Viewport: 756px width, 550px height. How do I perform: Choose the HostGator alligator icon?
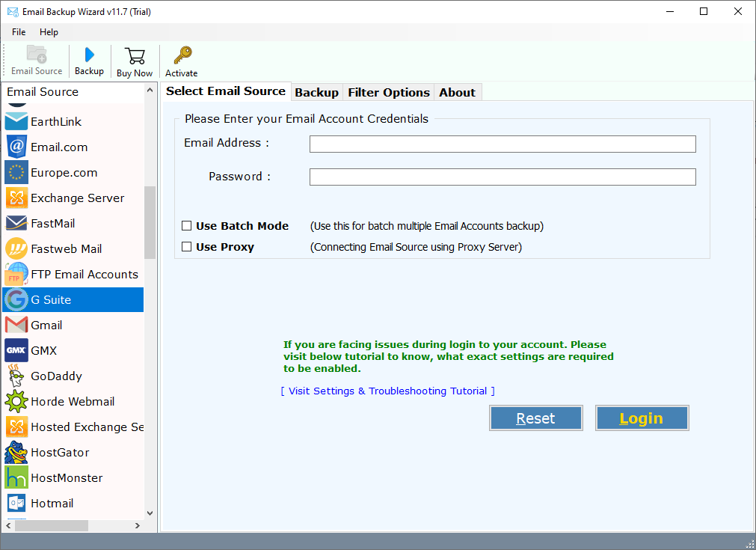[x=16, y=452]
